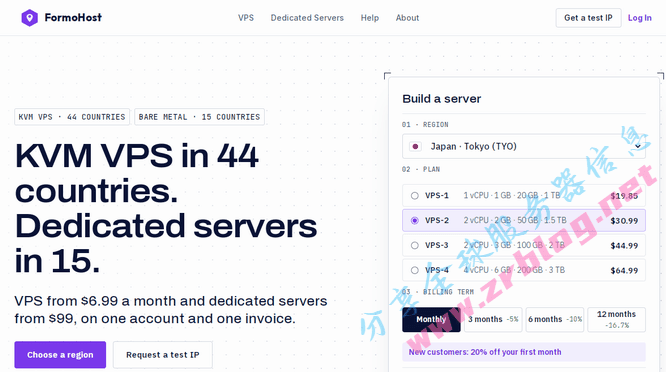Open the Japan · Tokyo (TYO) region dropdown
Image resolution: width=666 pixels, height=372 pixels.
[x=524, y=147]
